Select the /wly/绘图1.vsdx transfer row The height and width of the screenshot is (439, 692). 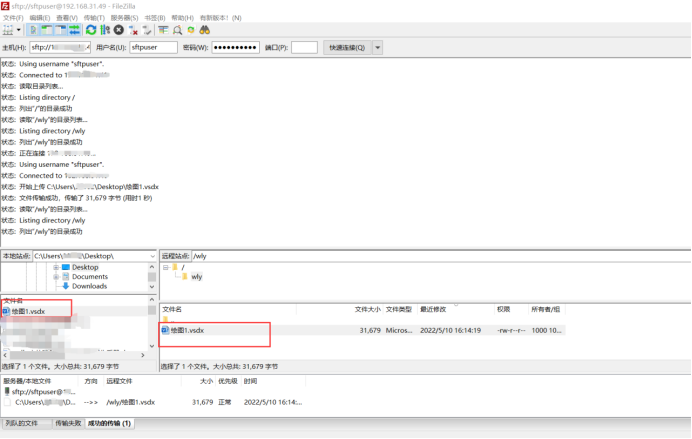tap(153, 402)
